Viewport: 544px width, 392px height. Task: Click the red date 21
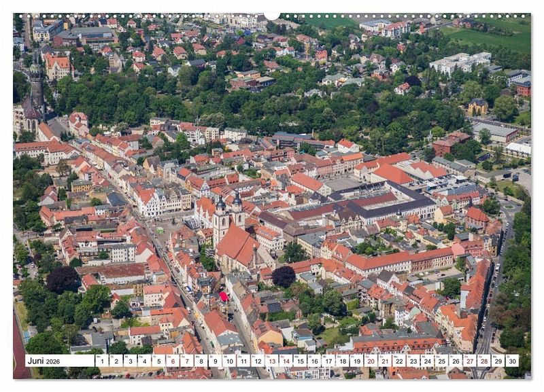pos(385,361)
